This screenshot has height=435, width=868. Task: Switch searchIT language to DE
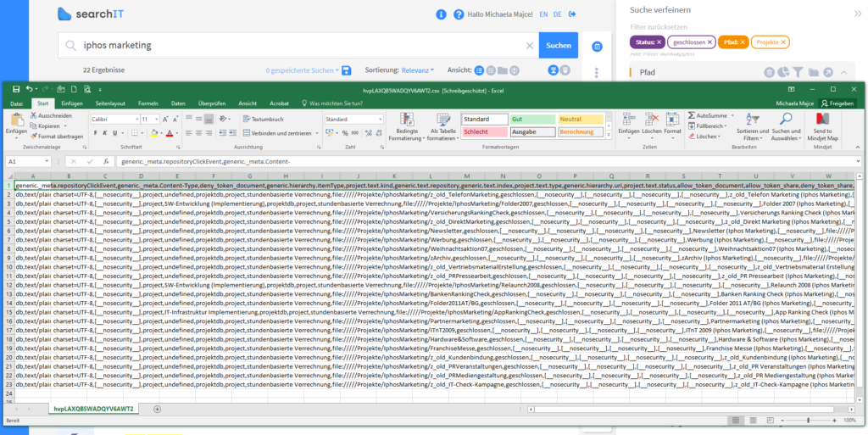pos(558,14)
